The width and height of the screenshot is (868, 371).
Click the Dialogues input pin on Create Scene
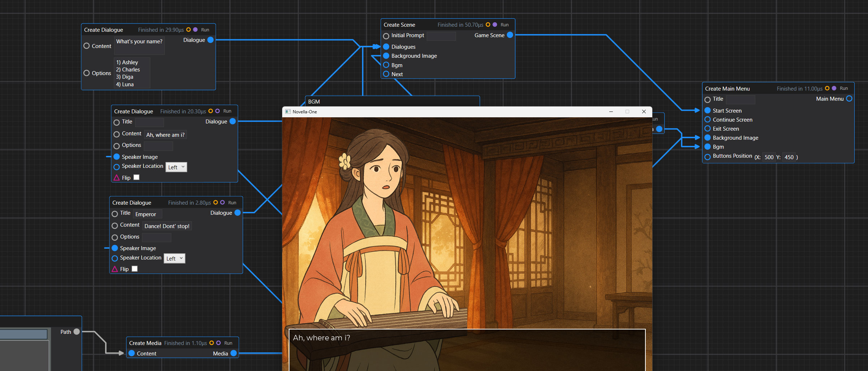386,47
